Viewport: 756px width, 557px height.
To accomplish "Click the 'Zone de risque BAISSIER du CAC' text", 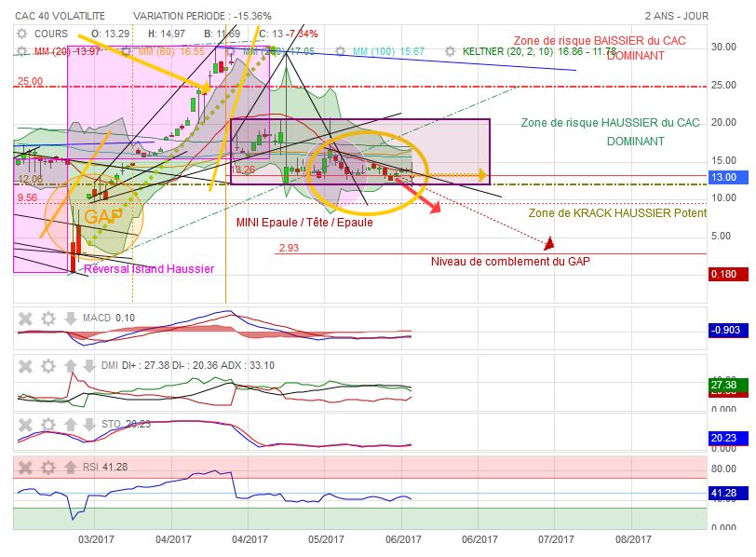I will (x=600, y=40).
